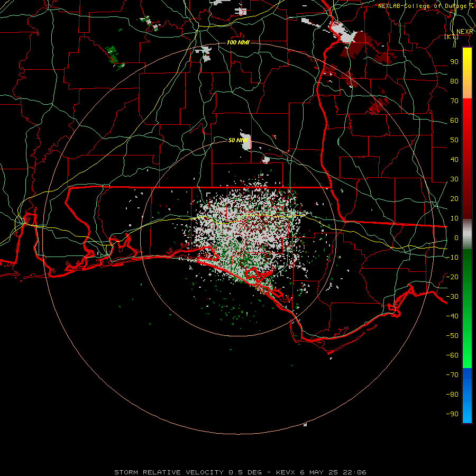The image size is (476, 476).
Task: Click the 40 value on velocity scale
Action: click(454, 160)
